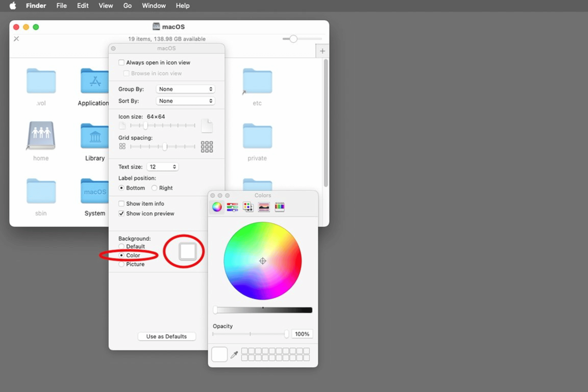Switch to the Color Palettes picker
Viewport: 588px width, 392px height.
(x=248, y=207)
